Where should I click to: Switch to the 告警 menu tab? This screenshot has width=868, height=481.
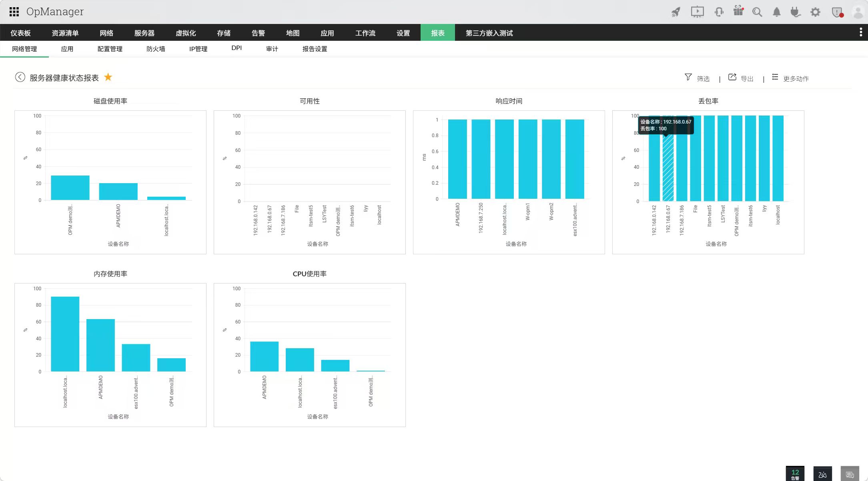[258, 33]
